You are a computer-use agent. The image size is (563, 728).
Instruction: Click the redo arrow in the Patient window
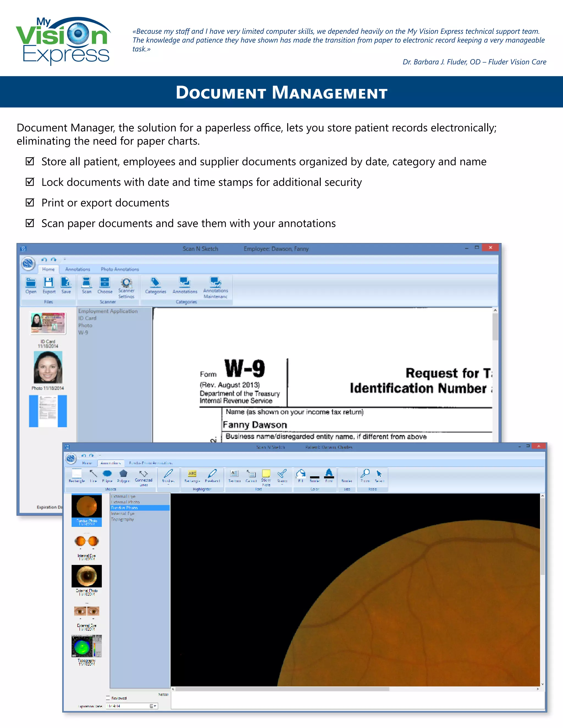(91, 455)
